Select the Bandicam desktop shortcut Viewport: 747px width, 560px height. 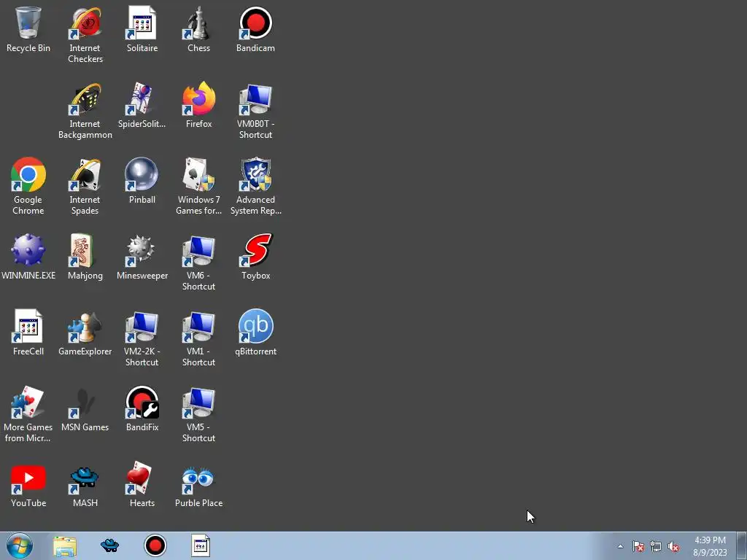pos(255,29)
